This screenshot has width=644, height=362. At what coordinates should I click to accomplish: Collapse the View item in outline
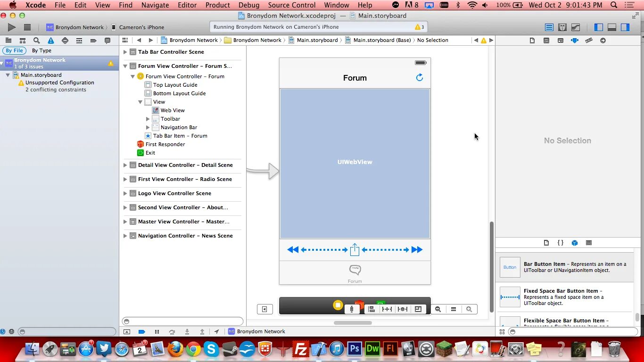pos(140,102)
